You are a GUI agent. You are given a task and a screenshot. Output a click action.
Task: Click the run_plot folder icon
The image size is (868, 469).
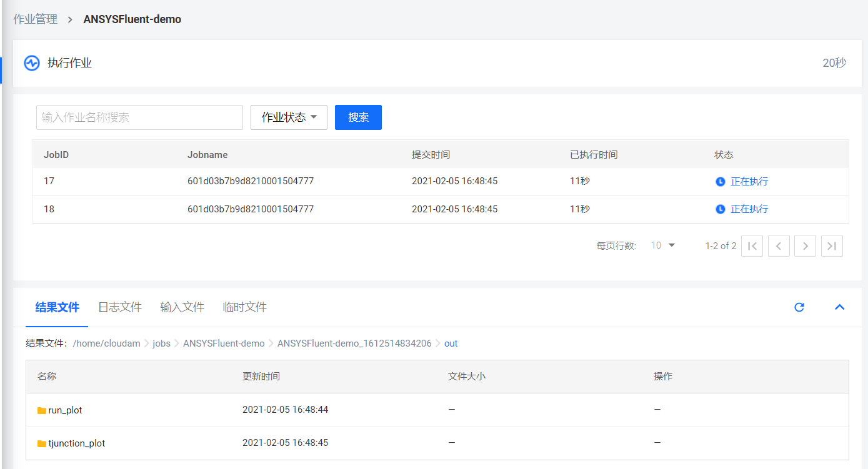click(42, 410)
